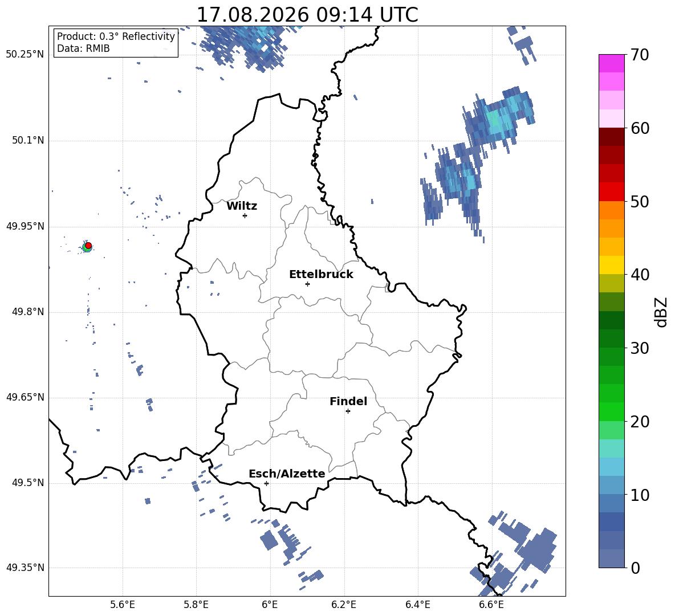The width and height of the screenshot is (675, 616).
Task: Click the 17.08.2026 09:14 UTC title
Action: [x=307, y=15]
